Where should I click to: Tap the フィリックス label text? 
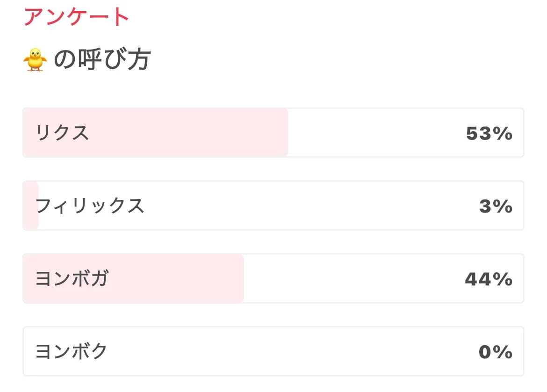click(90, 206)
